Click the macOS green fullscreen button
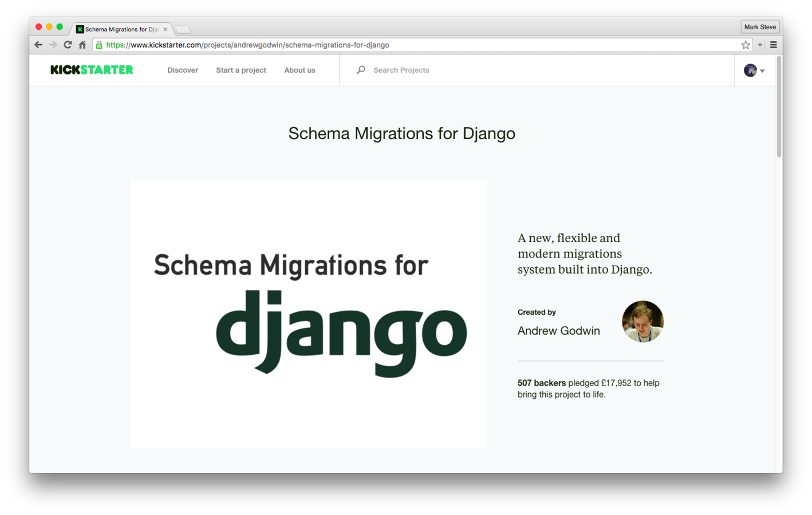812x515 pixels. (60, 27)
